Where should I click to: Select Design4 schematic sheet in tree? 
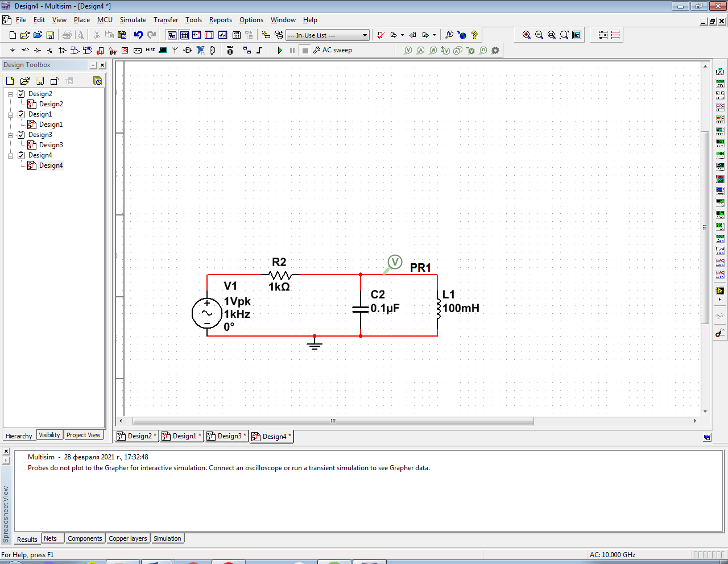point(51,165)
